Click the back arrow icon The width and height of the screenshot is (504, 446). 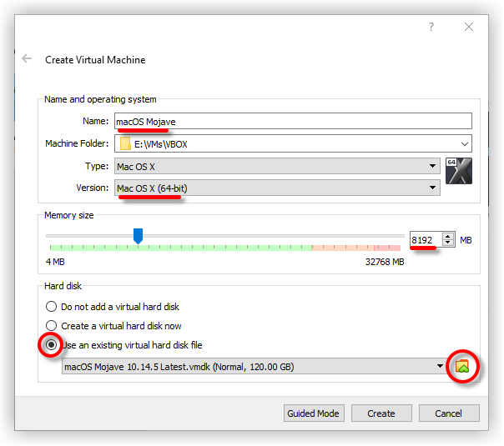click(x=27, y=59)
